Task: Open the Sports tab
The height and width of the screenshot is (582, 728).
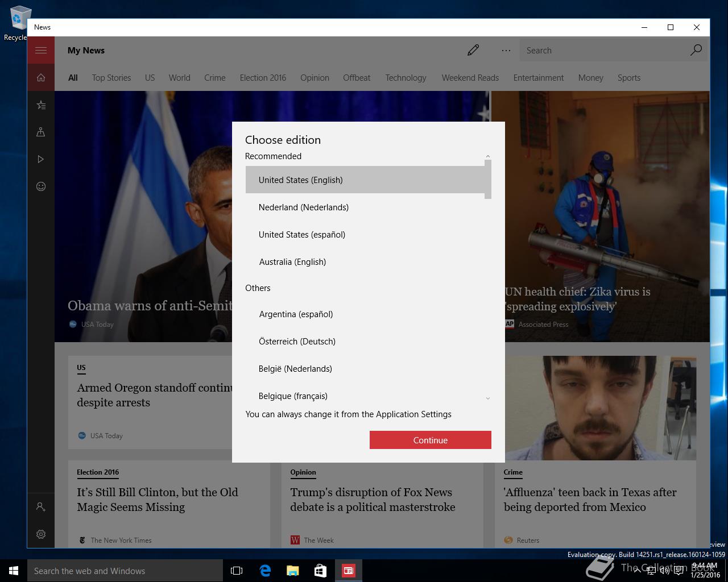Action: pyautogui.click(x=629, y=78)
